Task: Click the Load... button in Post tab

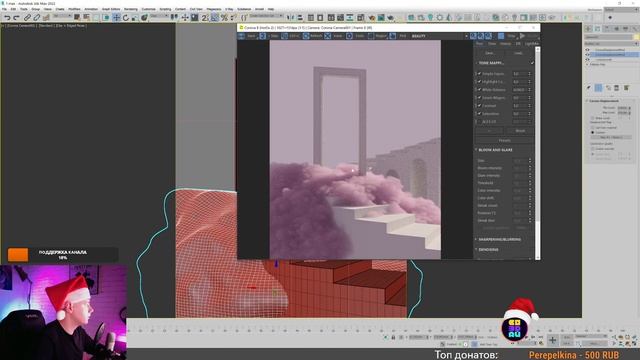Action: [518, 53]
